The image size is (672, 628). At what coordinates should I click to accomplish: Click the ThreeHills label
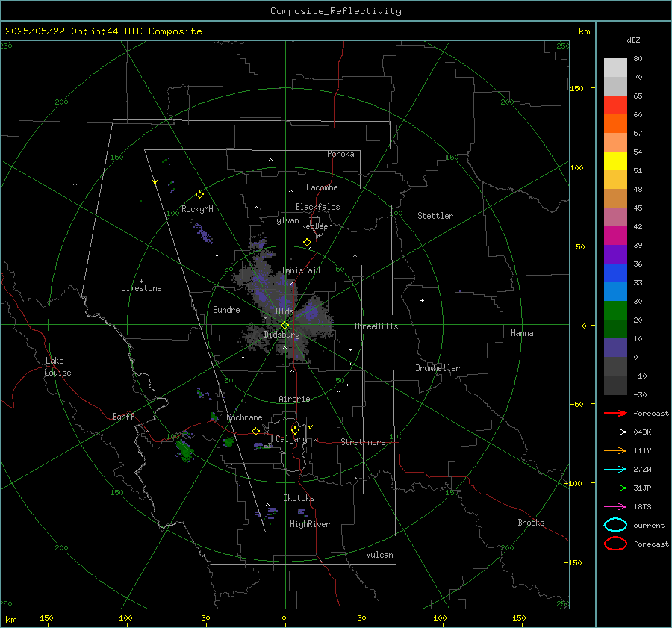[x=376, y=326]
